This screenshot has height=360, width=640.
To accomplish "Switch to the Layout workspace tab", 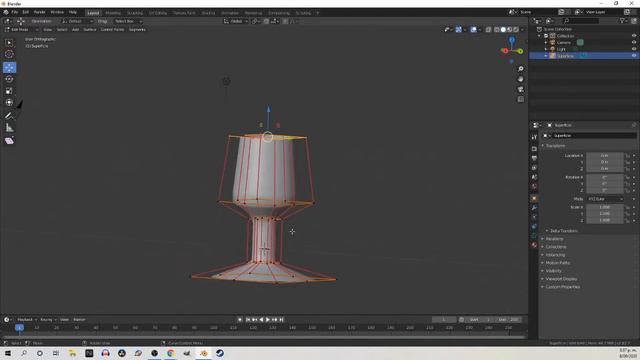I will pos(93,13).
